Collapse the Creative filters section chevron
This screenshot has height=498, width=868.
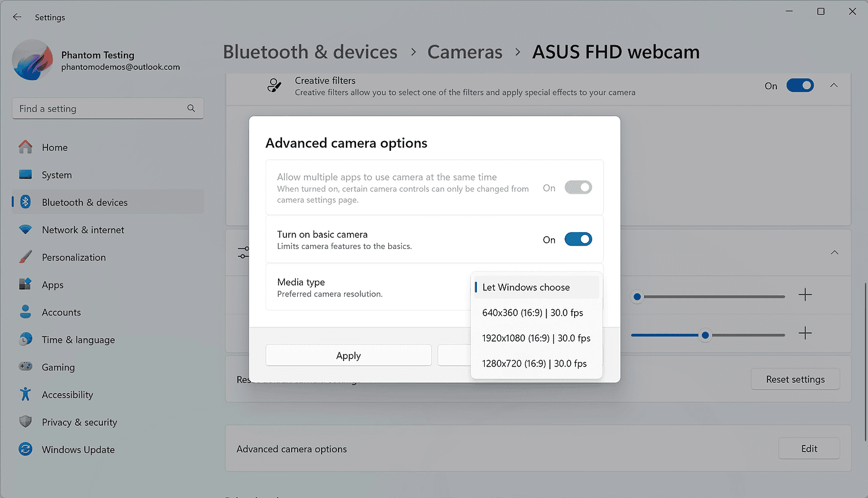tap(834, 85)
